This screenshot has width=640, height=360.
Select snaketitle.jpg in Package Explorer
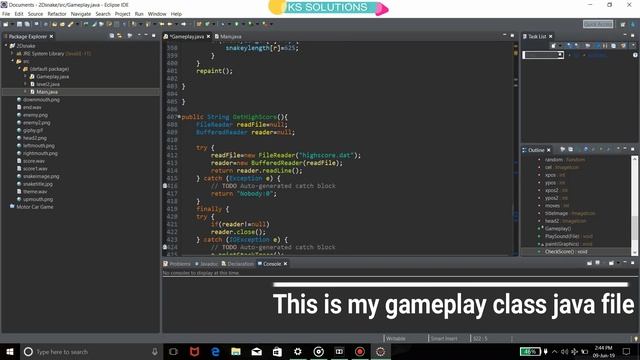click(x=38, y=184)
